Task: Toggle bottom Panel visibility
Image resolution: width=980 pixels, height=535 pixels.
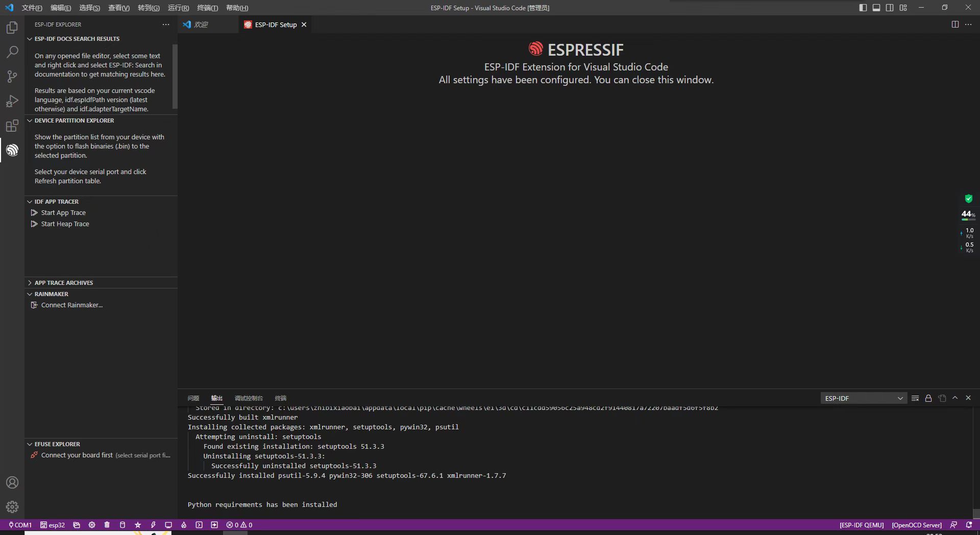Action: tap(876, 8)
